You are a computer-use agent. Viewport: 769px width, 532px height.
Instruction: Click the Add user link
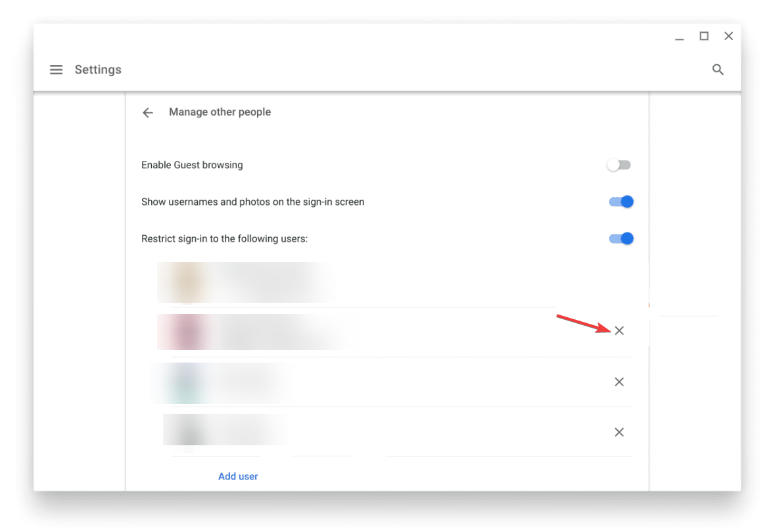[x=238, y=476]
